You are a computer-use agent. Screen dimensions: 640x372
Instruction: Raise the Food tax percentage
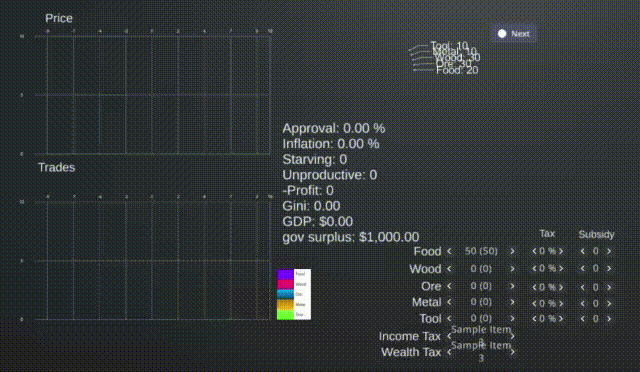561,252
